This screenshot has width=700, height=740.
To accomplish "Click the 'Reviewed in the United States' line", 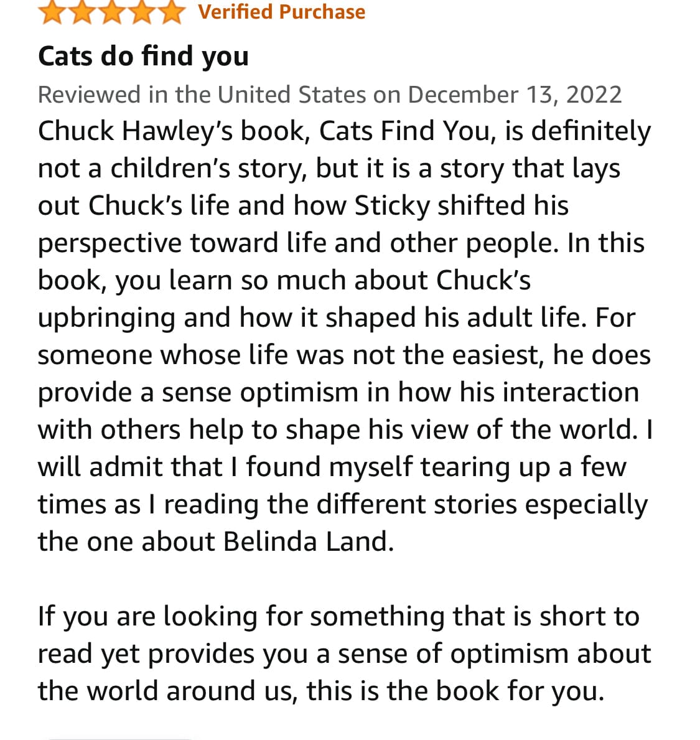I will [x=202, y=95].
